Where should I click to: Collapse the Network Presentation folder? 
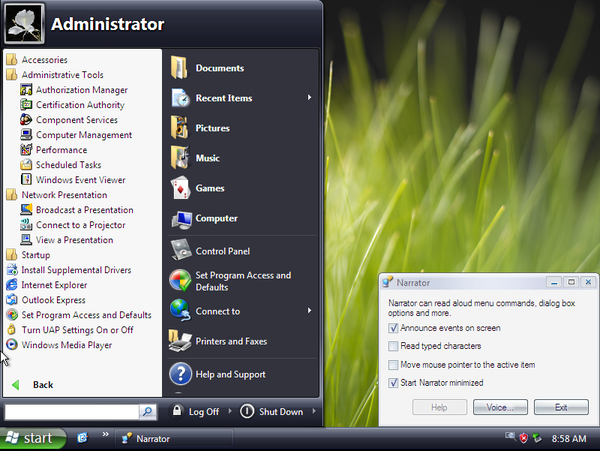pyautogui.click(x=57, y=195)
